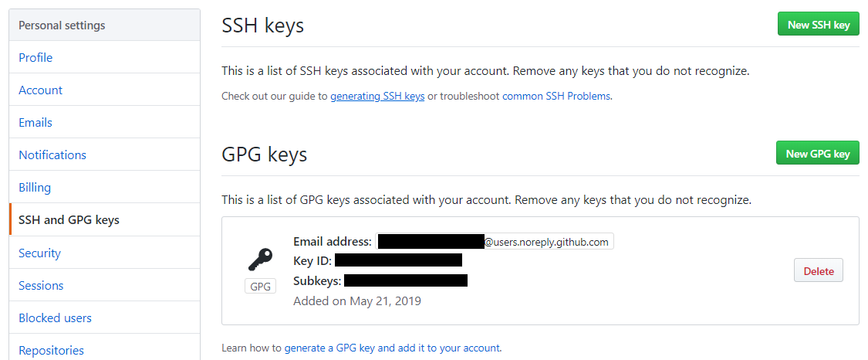Select Notifications in sidebar
The width and height of the screenshot is (868, 360).
pyautogui.click(x=52, y=155)
